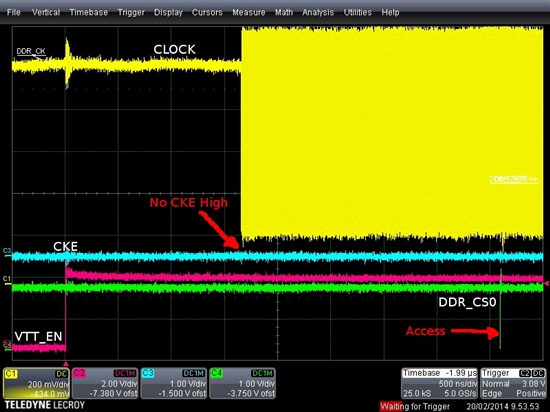Click the C2 channel descriptor box
Image resolution: width=550 pixels, height=412 pixels.
pyautogui.click(x=105, y=383)
